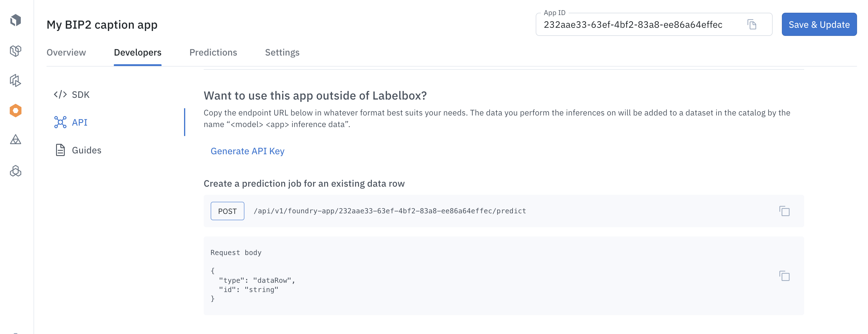Open the interlocked hexagons sidebar icon

click(x=16, y=171)
